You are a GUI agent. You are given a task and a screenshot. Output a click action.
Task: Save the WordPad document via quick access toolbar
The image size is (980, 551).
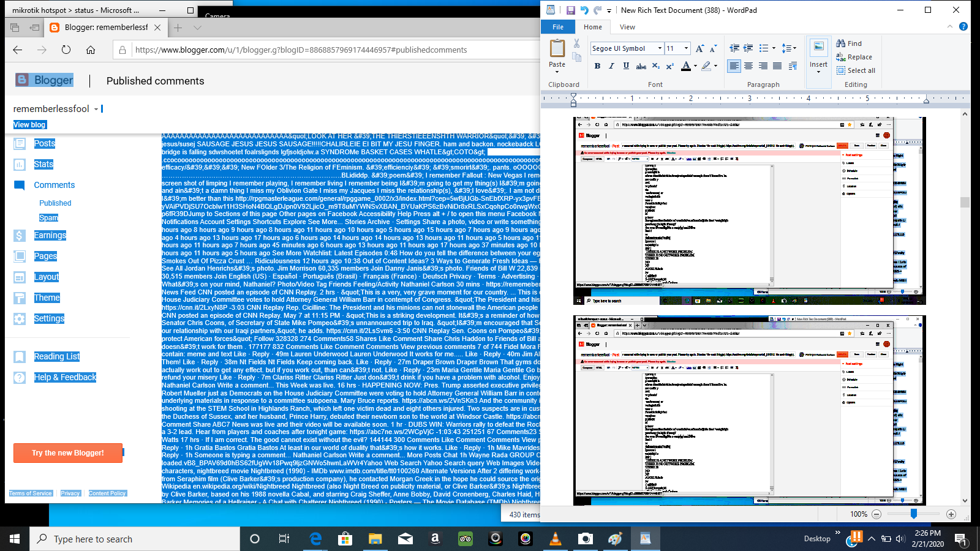click(570, 10)
